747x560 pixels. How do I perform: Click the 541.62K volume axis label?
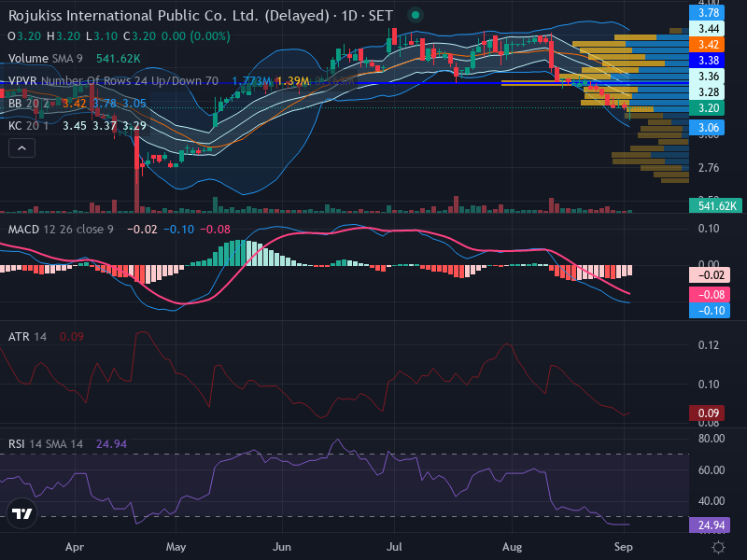(x=715, y=205)
